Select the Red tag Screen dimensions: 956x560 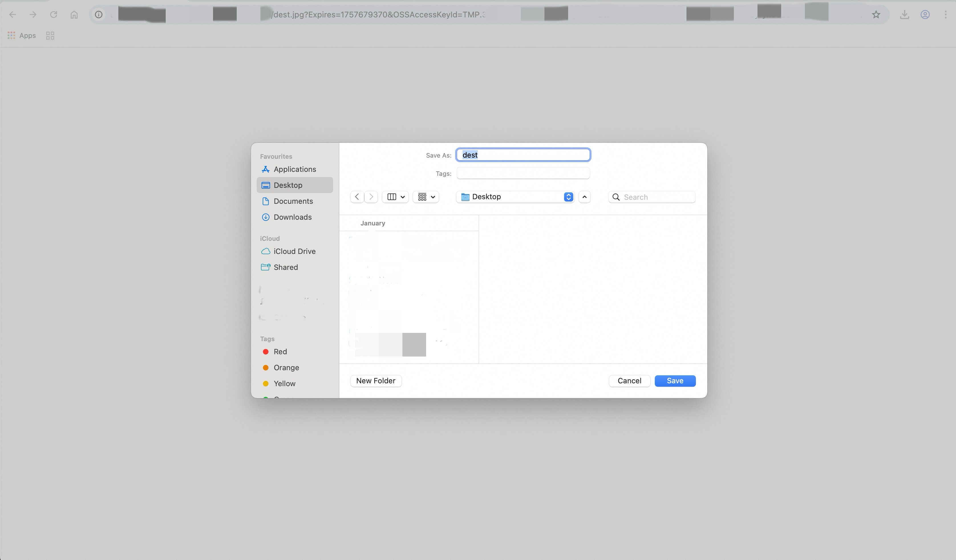pyautogui.click(x=280, y=352)
